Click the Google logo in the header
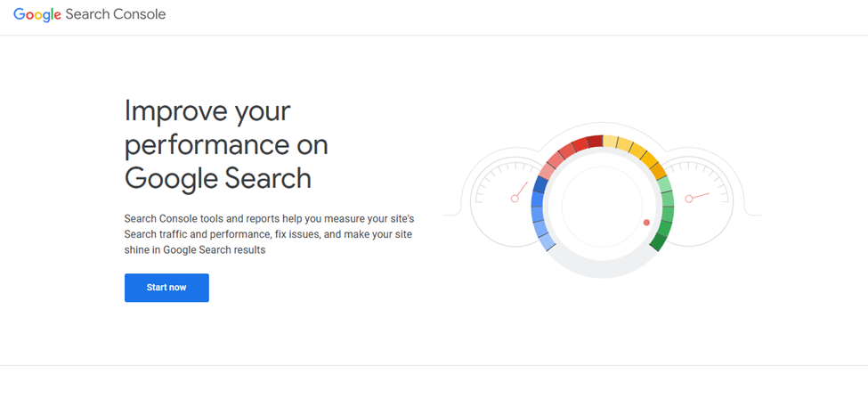 point(37,15)
